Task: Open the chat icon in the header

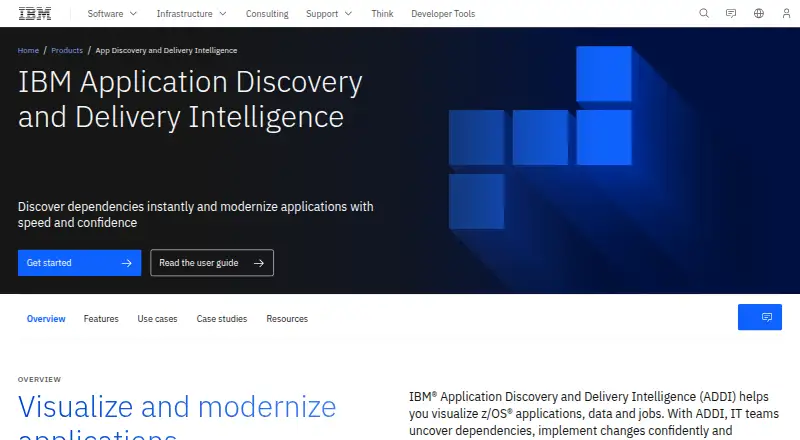Action: [x=731, y=13]
